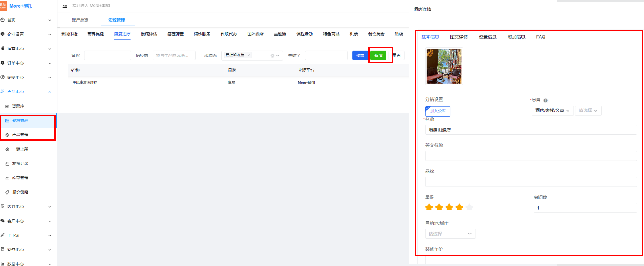Screen dimensions: 644x266
Task: Click the blue 搜索 button
Action: (x=360, y=56)
